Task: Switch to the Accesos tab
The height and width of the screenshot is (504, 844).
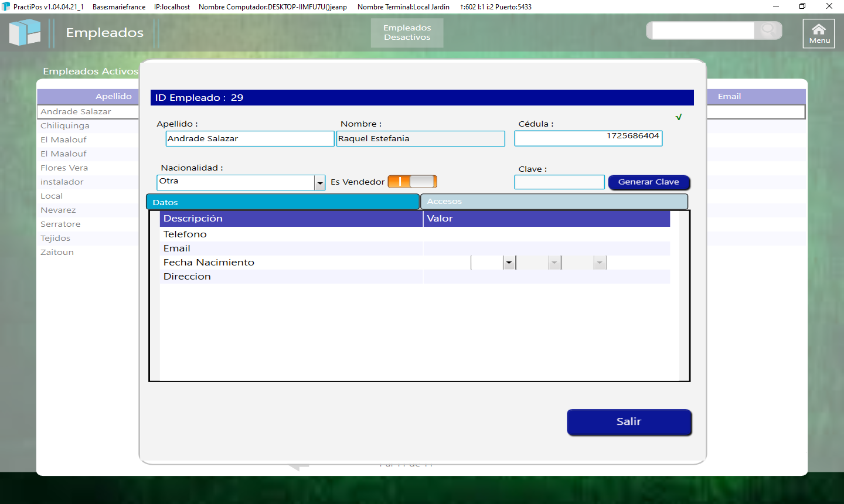Action: point(553,202)
